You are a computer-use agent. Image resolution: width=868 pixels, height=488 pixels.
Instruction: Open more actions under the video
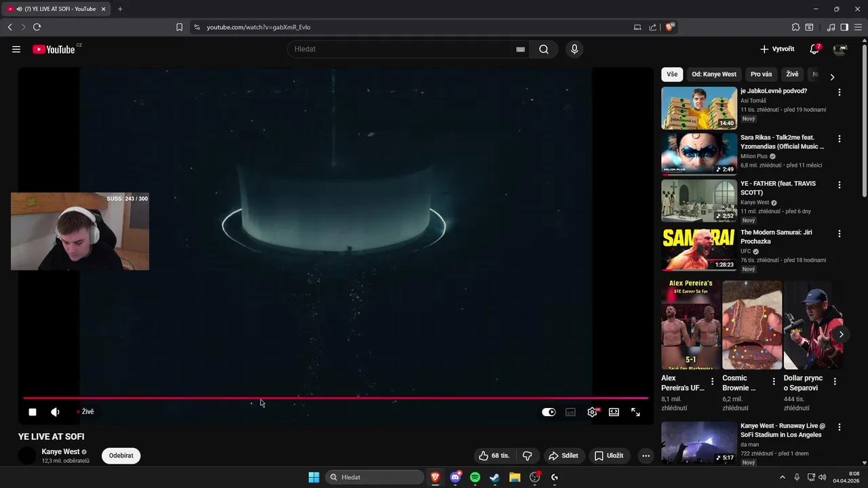pyautogui.click(x=646, y=455)
